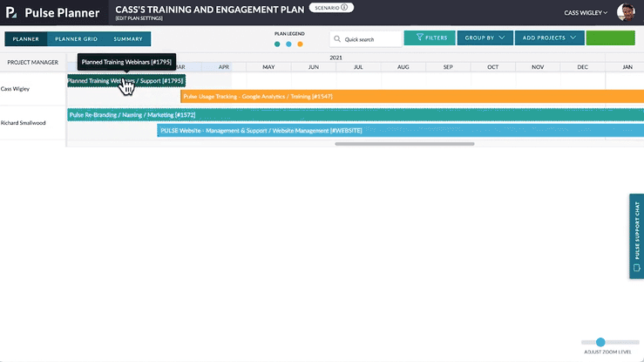Click the blank green button

pos(610,38)
